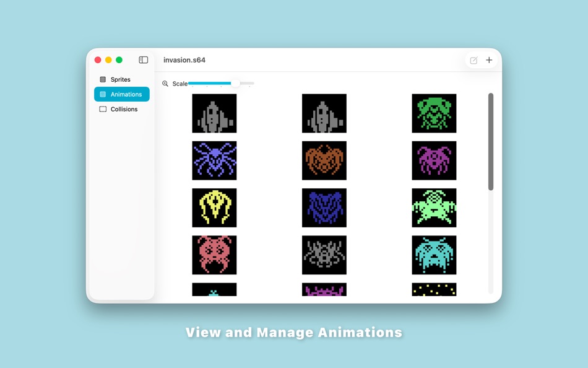Image resolution: width=588 pixels, height=368 pixels.
Task: Click the plus icon to add animation
Action: [489, 60]
